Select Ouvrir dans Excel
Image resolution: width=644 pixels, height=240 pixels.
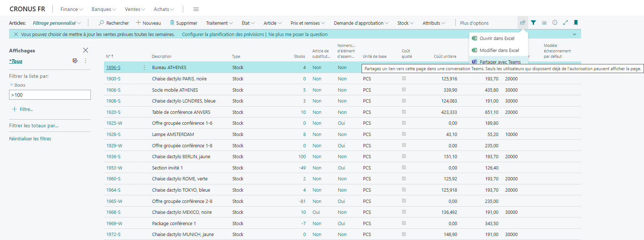497,38
